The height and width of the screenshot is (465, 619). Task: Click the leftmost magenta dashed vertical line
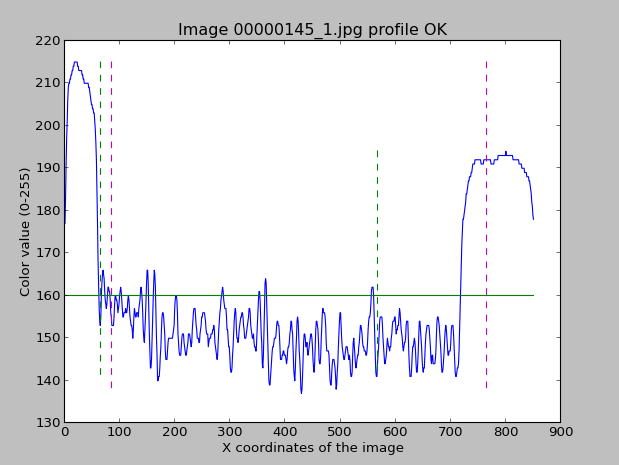(x=111, y=224)
